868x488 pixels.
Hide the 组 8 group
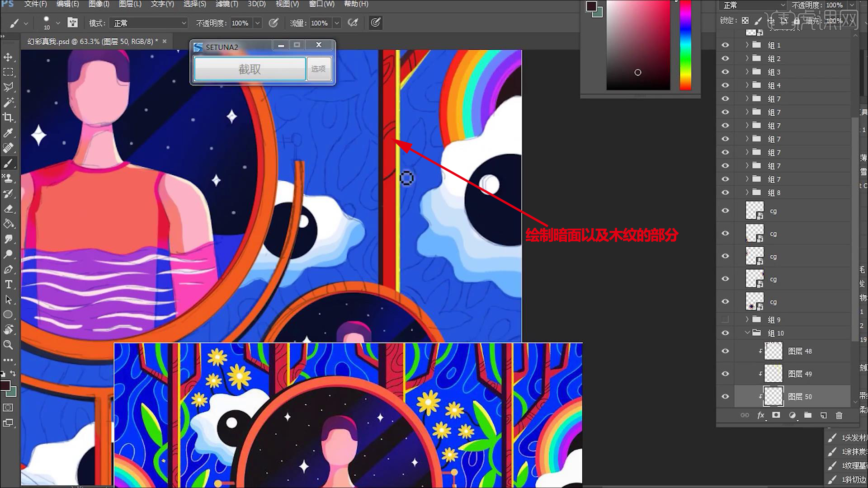point(726,192)
